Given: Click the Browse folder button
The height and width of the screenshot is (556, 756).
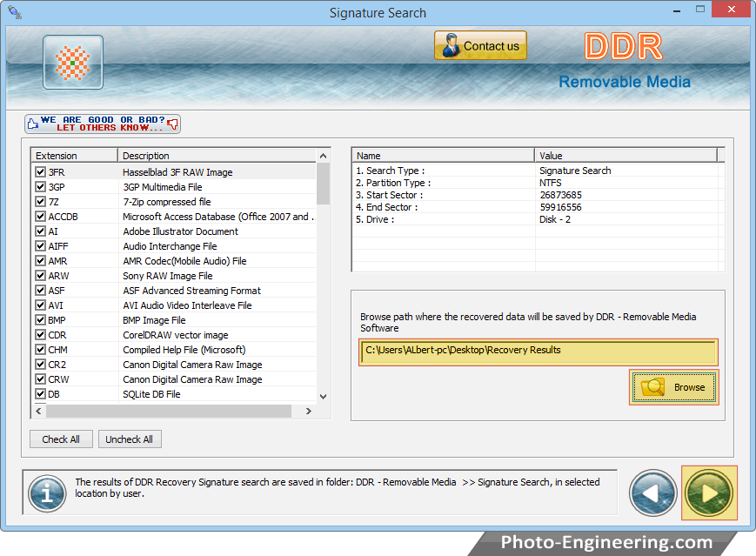Looking at the screenshot, I should click(673, 387).
